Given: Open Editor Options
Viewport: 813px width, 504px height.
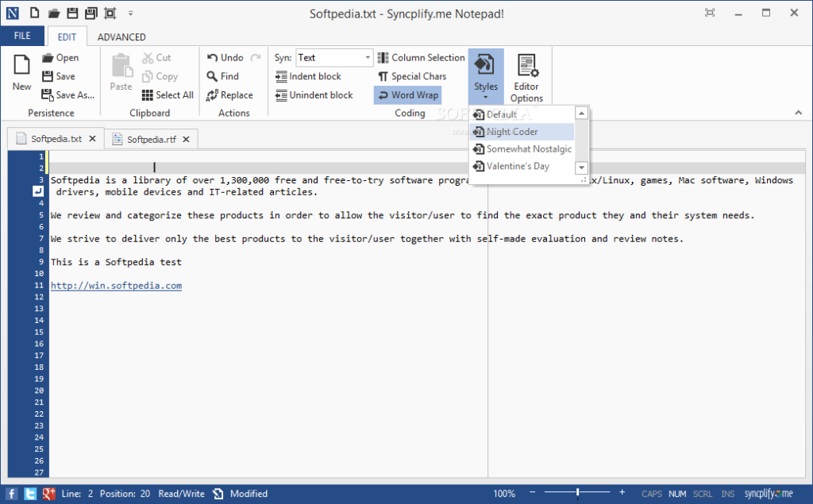Looking at the screenshot, I should [x=526, y=78].
